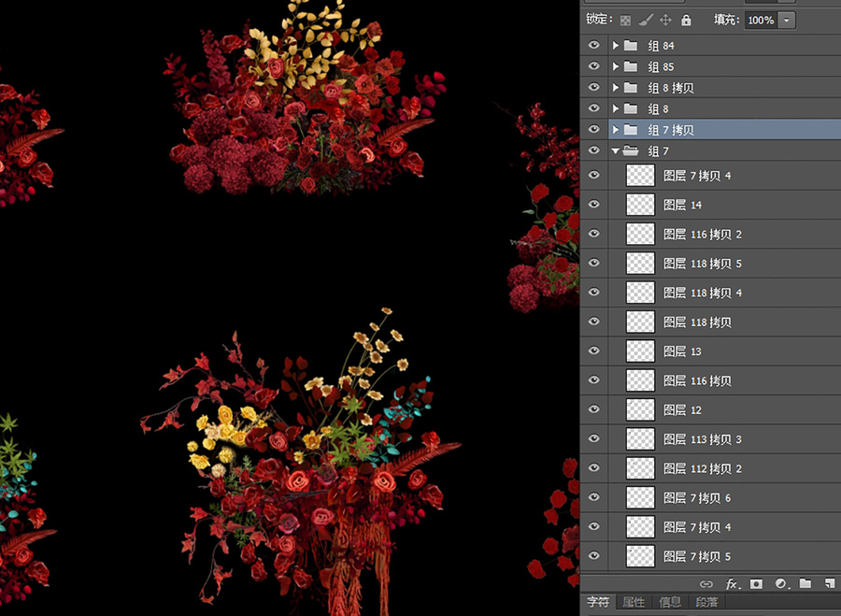The width and height of the screenshot is (841, 616).
Task: Click the link layers chain icon
Action: [706, 584]
